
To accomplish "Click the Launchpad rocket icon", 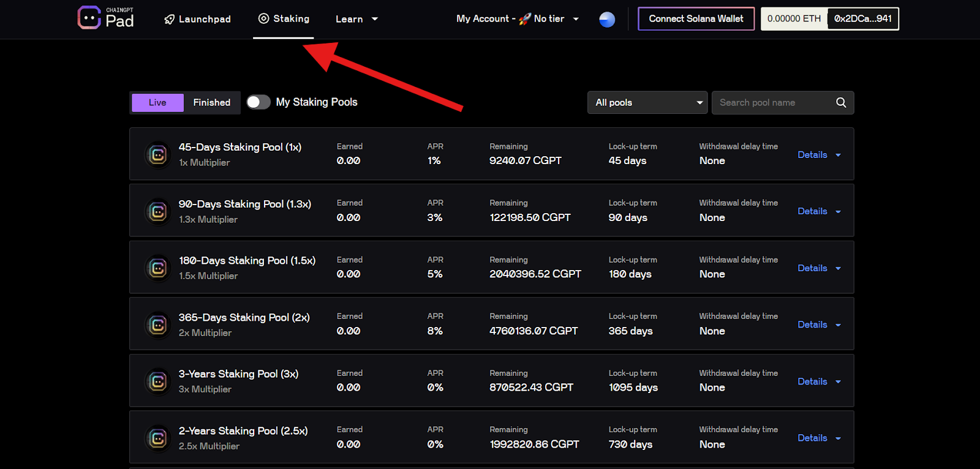I will tap(170, 20).
